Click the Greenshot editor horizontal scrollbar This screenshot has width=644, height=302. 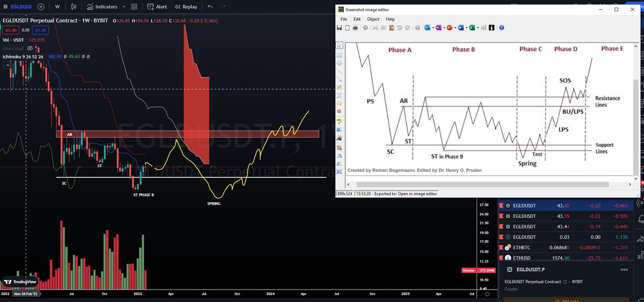[489, 185]
